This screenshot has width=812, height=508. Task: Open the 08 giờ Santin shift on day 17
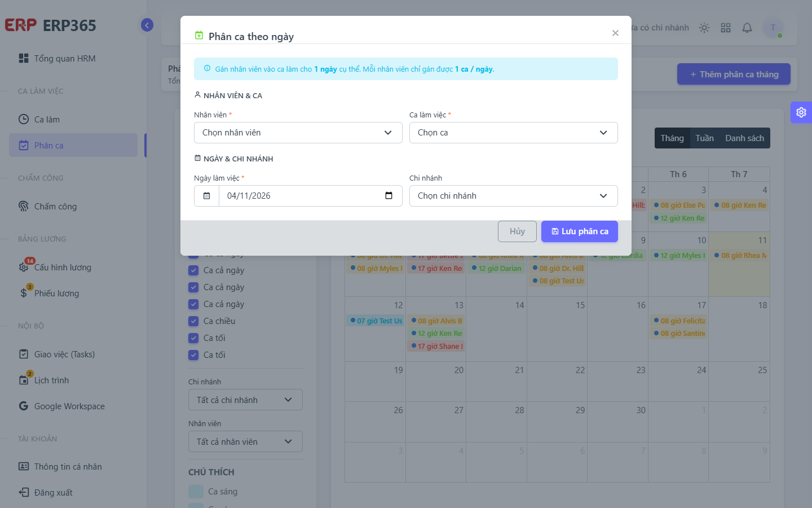[x=678, y=333]
